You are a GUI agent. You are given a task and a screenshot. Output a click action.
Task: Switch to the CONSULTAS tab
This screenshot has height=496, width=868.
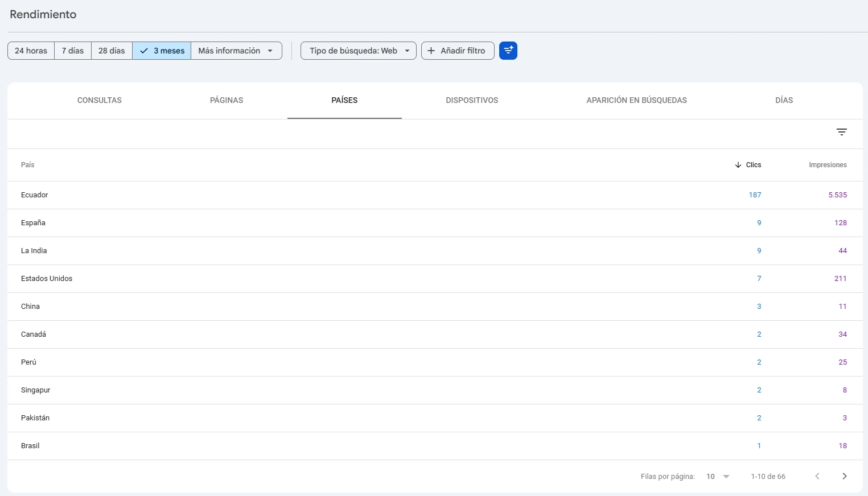click(x=100, y=100)
